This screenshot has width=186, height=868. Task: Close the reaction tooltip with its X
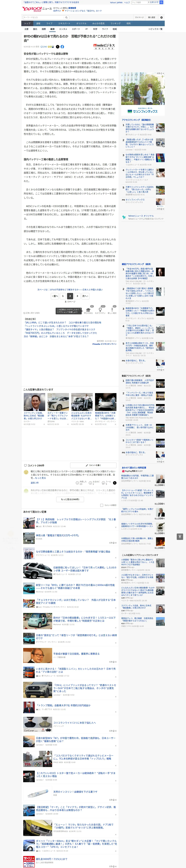coord(81,309)
